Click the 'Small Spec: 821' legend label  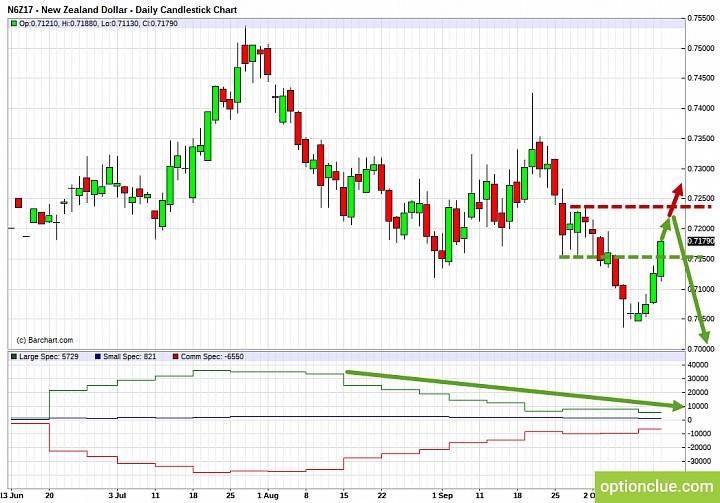click(129, 356)
